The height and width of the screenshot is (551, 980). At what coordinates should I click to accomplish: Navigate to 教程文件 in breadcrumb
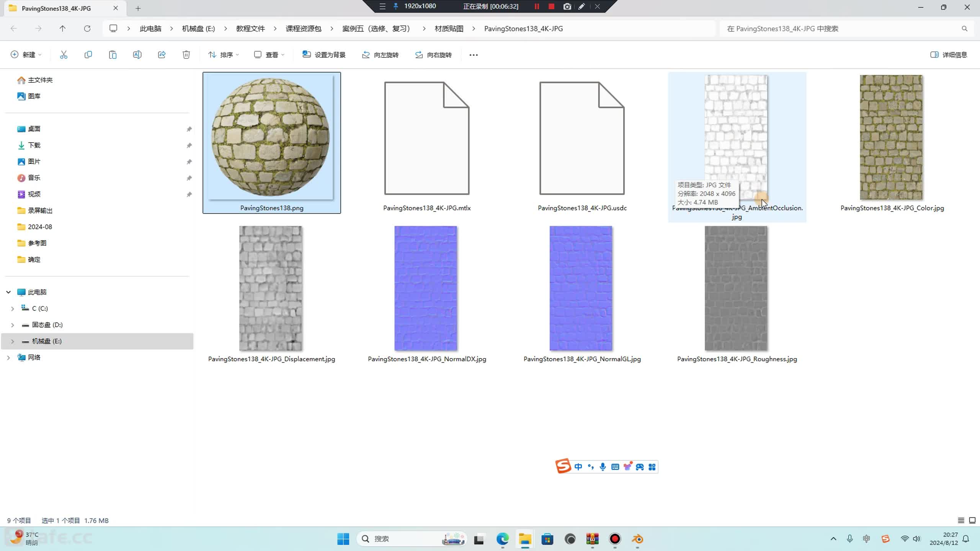(250, 29)
